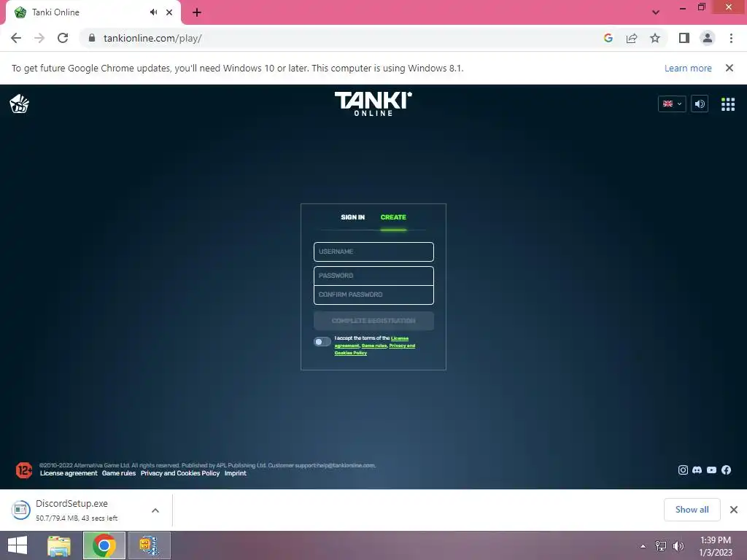Reload the current page

point(63,38)
